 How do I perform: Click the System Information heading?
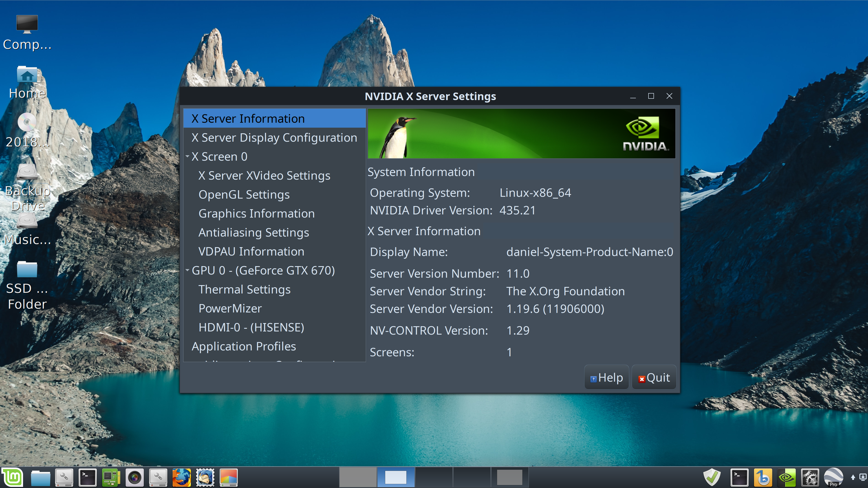421,172
